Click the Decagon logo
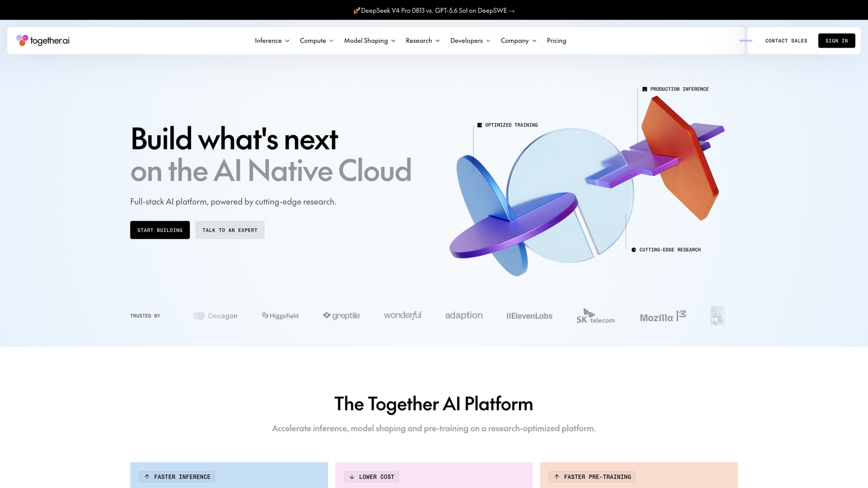 [215, 316]
